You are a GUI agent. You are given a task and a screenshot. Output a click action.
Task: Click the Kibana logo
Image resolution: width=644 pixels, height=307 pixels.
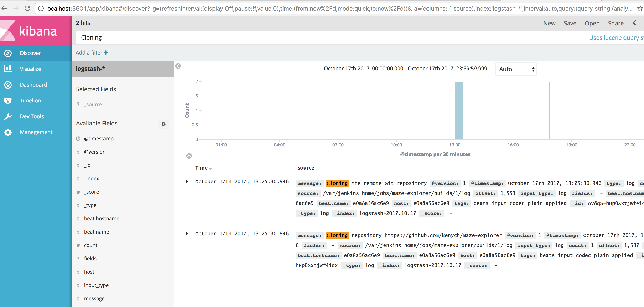(x=36, y=31)
